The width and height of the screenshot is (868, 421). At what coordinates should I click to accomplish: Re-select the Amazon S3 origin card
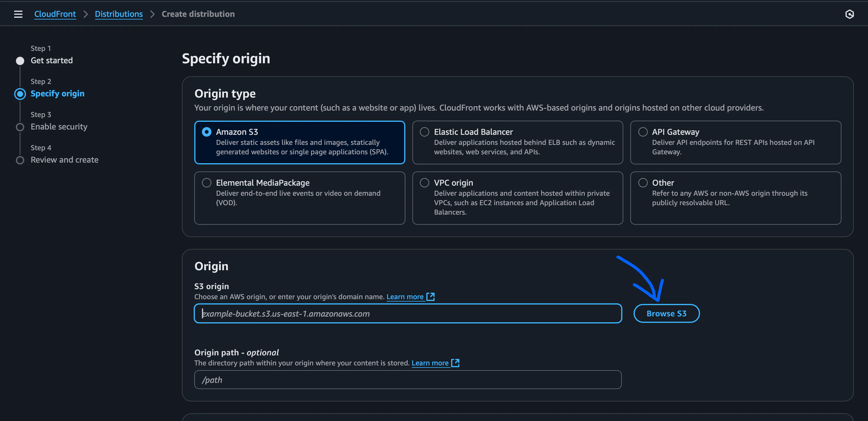click(207, 132)
